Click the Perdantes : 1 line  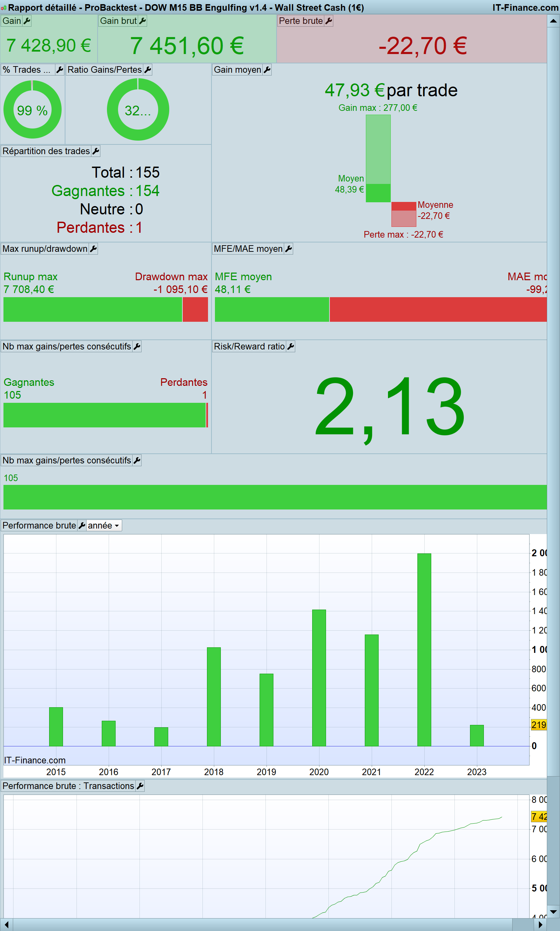tap(100, 228)
